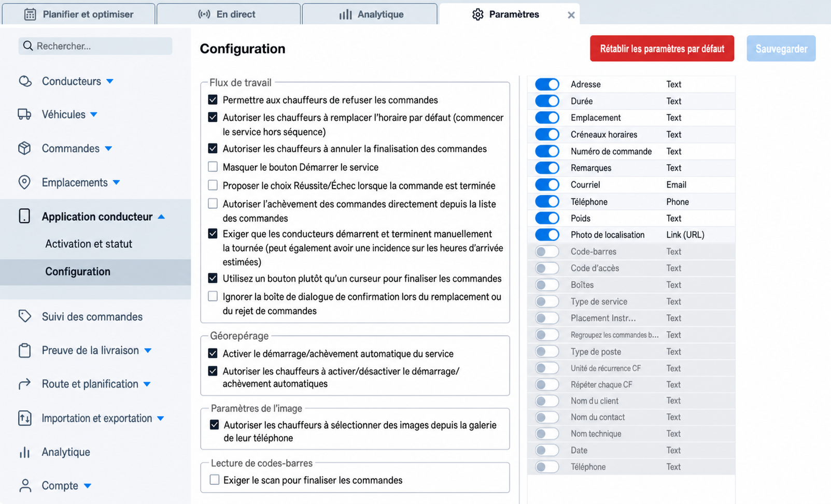Image resolution: width=831 pixels, height=504 pixels.
Task: Click the Link (URL) type value
Action: click(685, 235)
